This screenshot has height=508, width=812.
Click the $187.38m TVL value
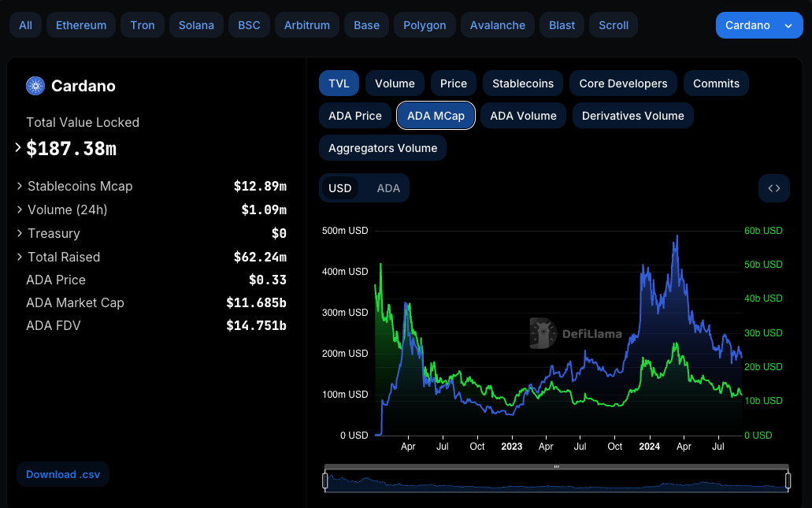pyautogui.click(x=72, y=149)
